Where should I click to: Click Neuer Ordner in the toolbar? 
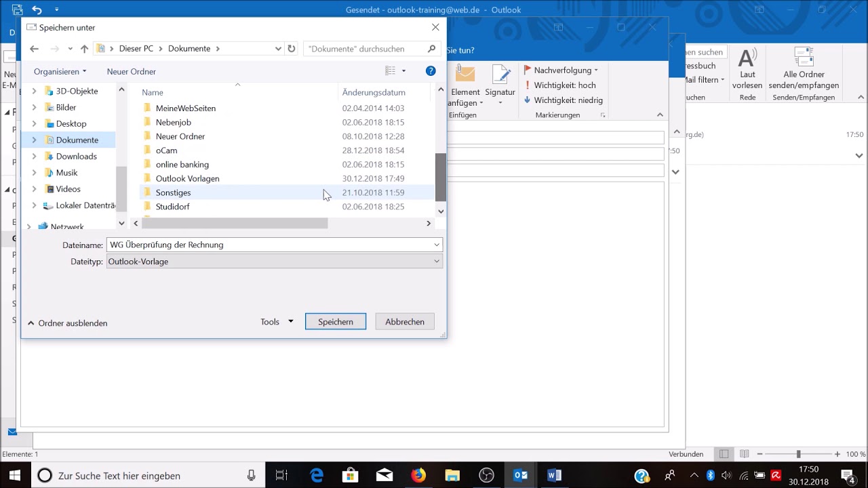point(132,71)
